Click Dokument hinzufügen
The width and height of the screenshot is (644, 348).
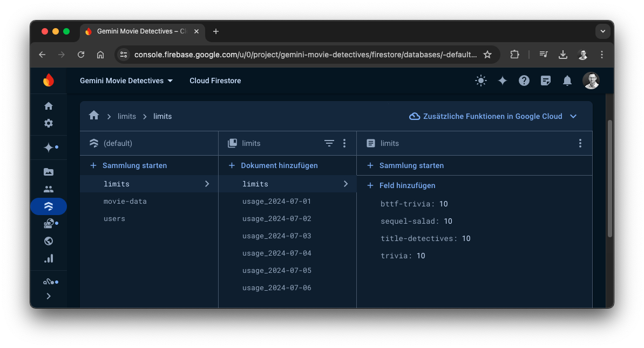pos(273,165)
